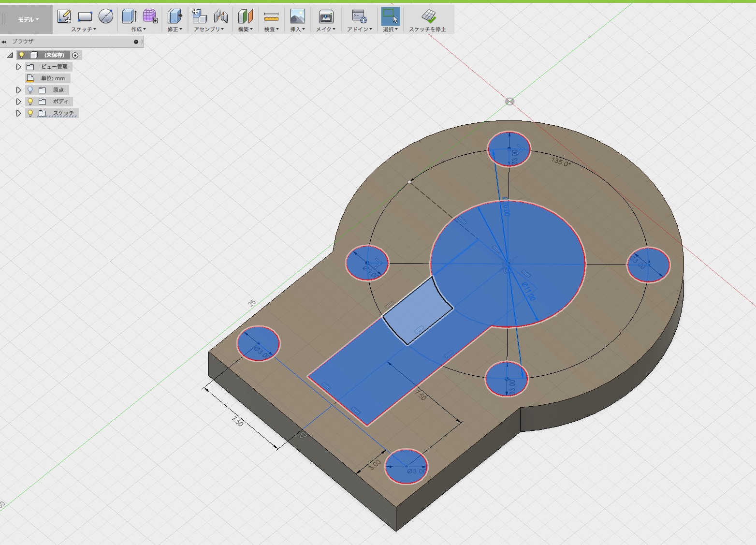Viewport: 756px width, 545px height.
Task: Toggle visibility lightbulb for ボディ folder
Action: (x=30, y=102)
